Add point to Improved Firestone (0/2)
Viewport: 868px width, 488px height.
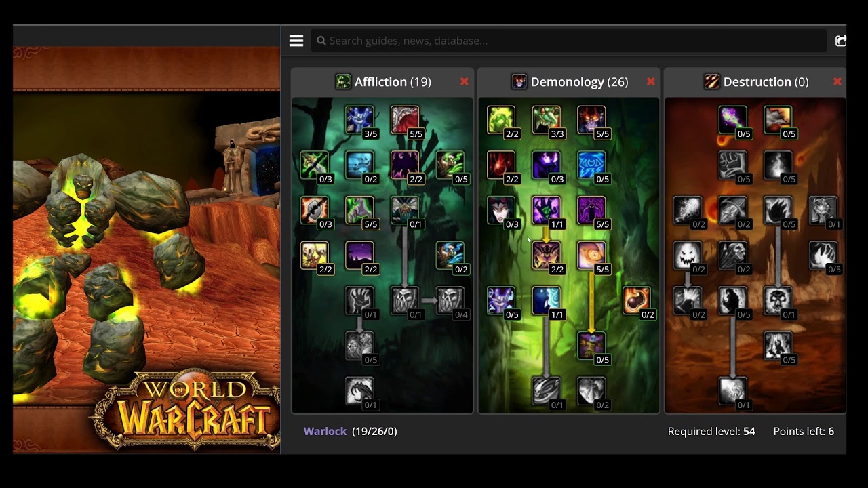coord(637,301)
